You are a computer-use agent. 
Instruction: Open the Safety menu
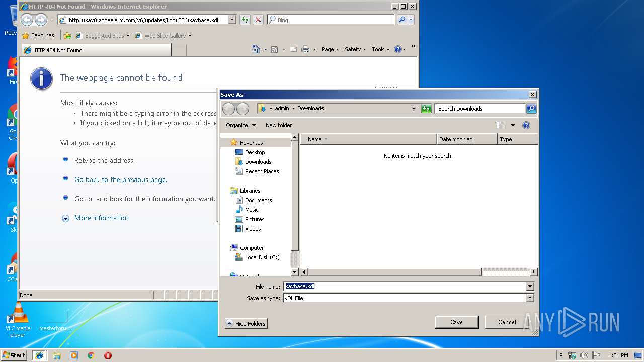click(x=355, y=49)
